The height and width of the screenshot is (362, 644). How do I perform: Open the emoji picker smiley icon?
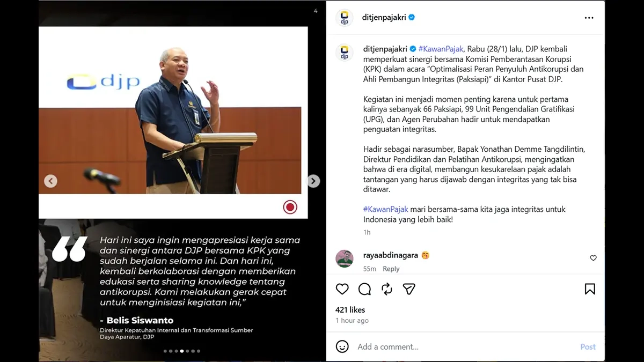pos(342,346)
